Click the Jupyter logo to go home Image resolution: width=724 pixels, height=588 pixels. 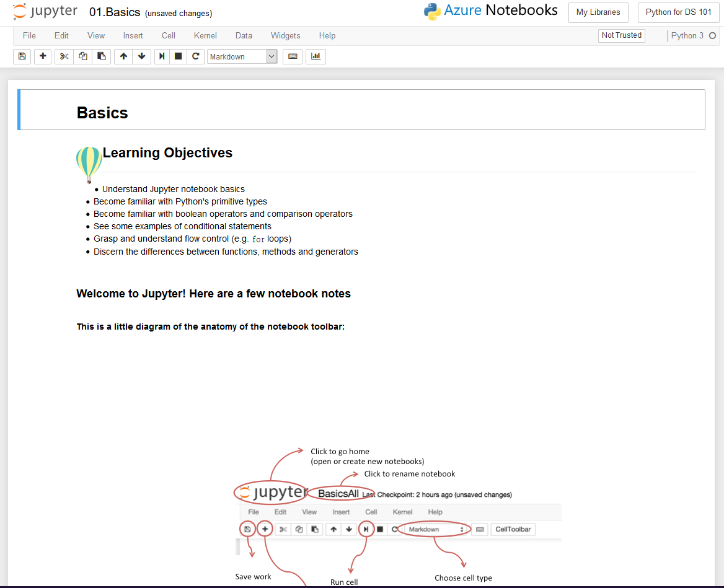point(45,11)
